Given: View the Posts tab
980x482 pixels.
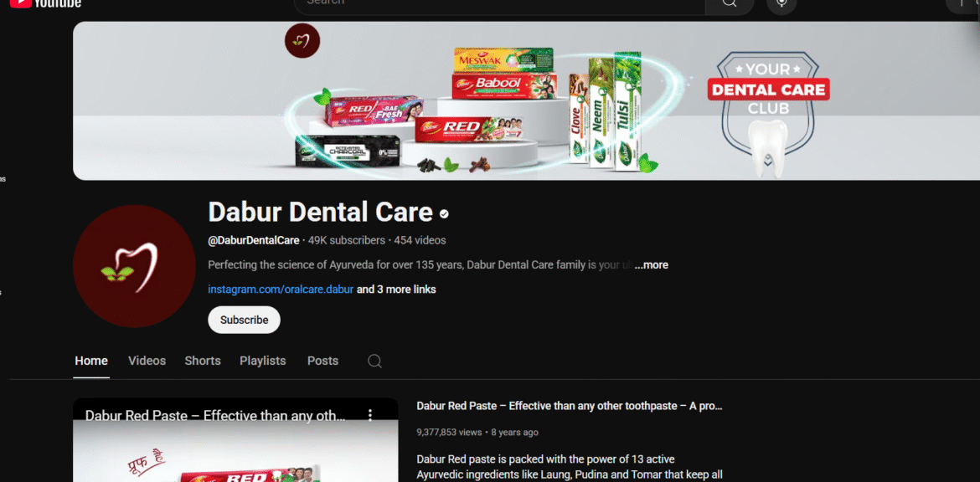Looking at the screenshot, I should tap(322, 361).
